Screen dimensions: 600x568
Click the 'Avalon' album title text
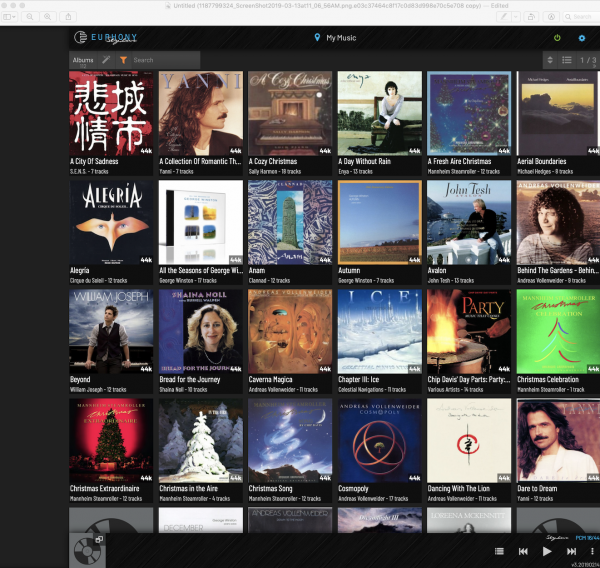pos(437,270)
